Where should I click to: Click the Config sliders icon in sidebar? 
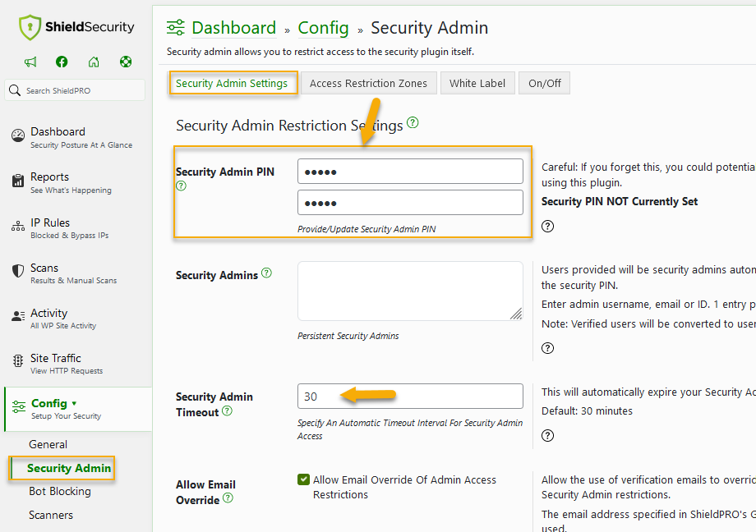(x=19, y=406)
